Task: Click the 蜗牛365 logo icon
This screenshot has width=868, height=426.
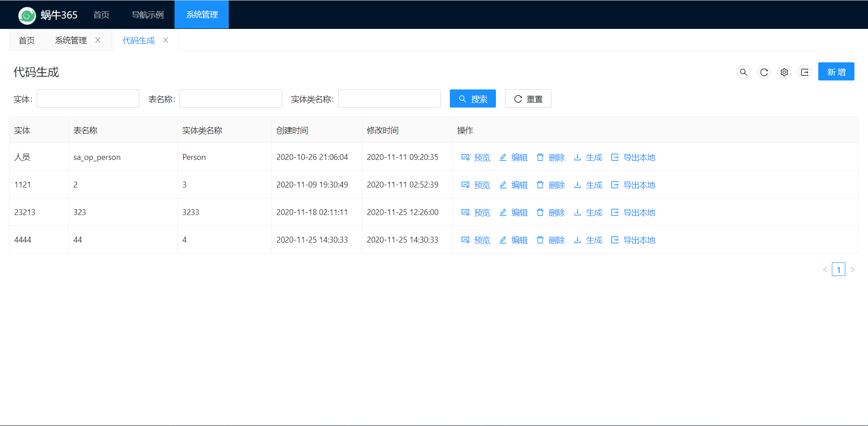Action: pos(27,15)
